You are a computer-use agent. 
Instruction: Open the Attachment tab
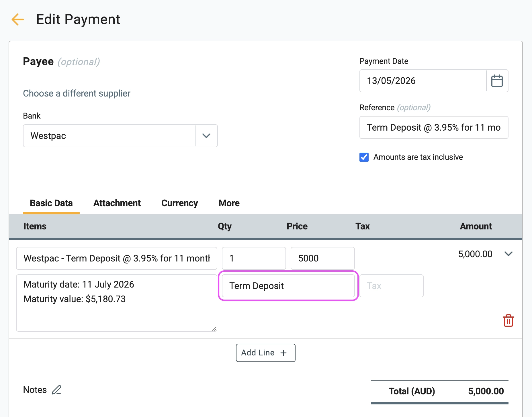coord(117,203)
